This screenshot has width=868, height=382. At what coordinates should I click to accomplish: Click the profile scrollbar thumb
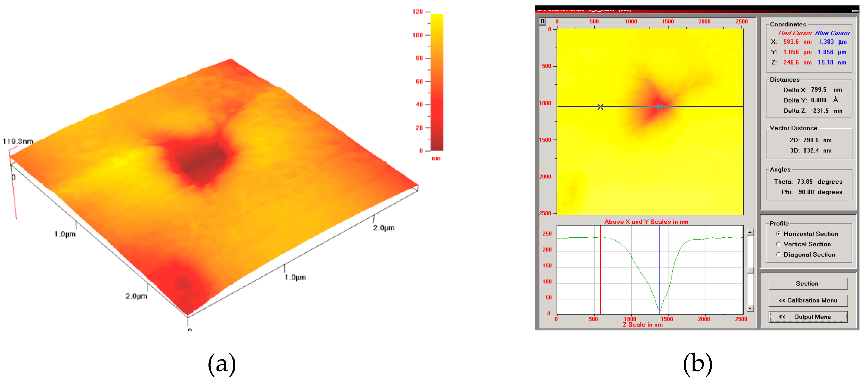pyautogui.click(x=750, y=270)
